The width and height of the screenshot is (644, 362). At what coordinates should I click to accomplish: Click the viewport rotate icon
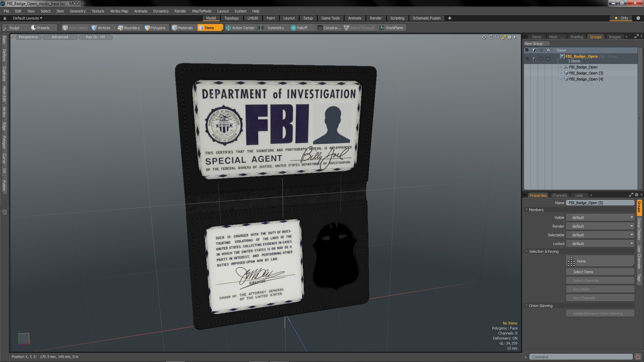[491, 37]
